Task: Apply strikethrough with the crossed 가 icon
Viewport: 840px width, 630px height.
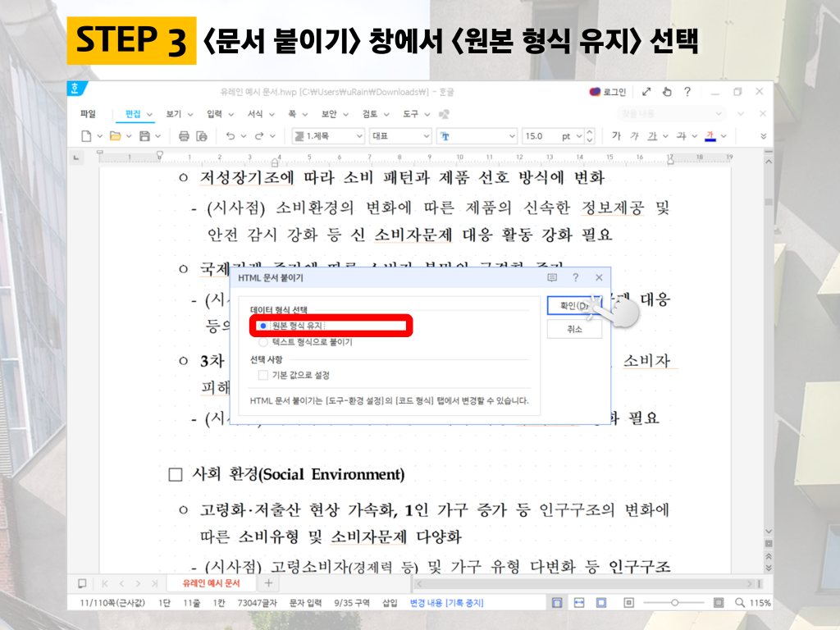Action: [682, 136]
